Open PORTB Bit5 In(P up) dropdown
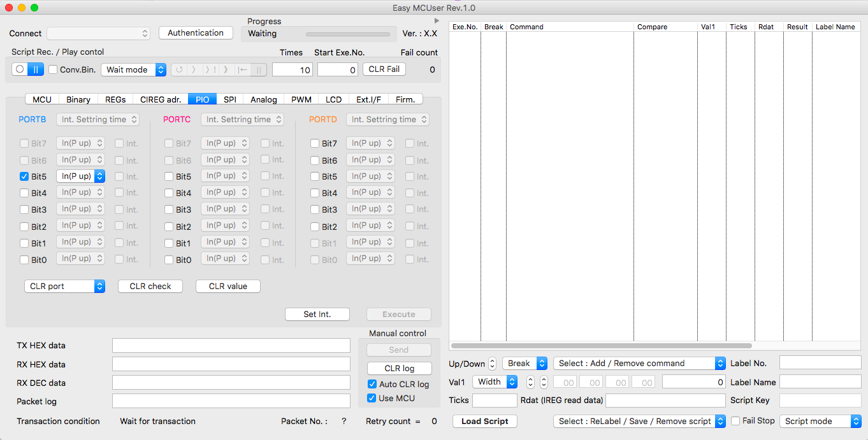Viewport: 868px width, 440px height. [80, 176]
